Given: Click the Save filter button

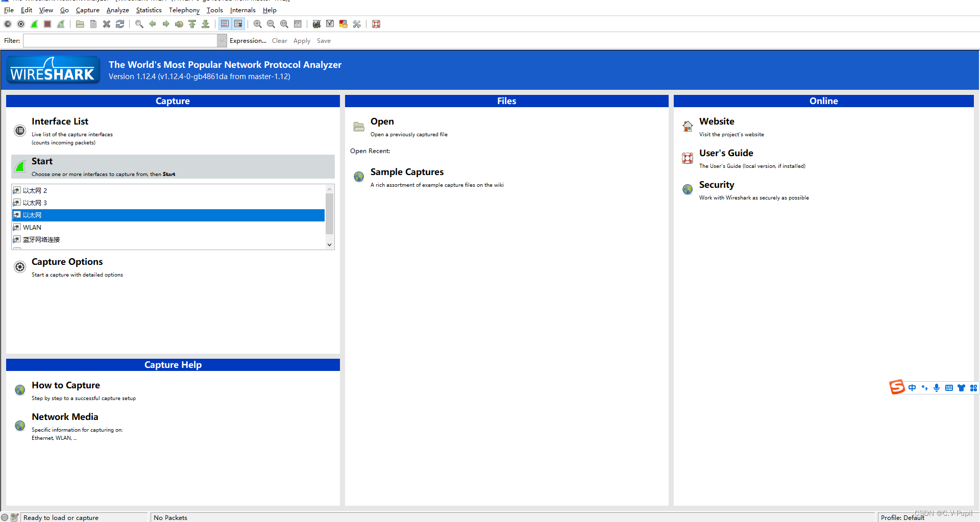Looking at the screenshot, I should pos(324,41).
